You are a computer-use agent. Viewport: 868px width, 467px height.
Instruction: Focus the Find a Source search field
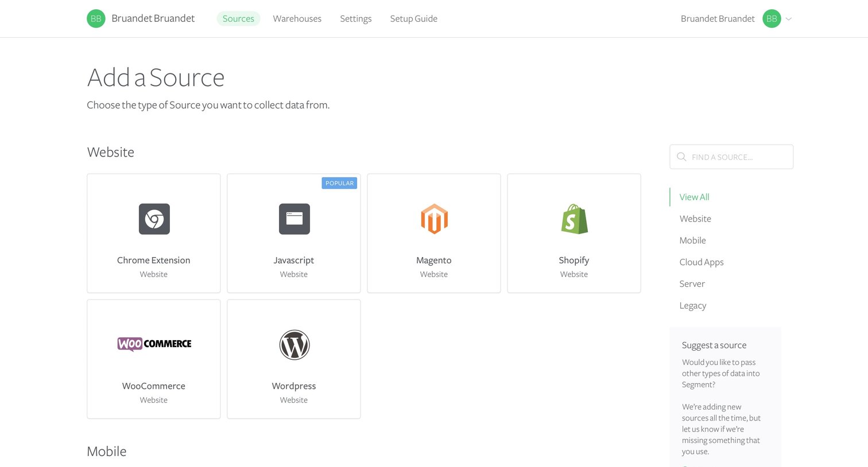731,157
